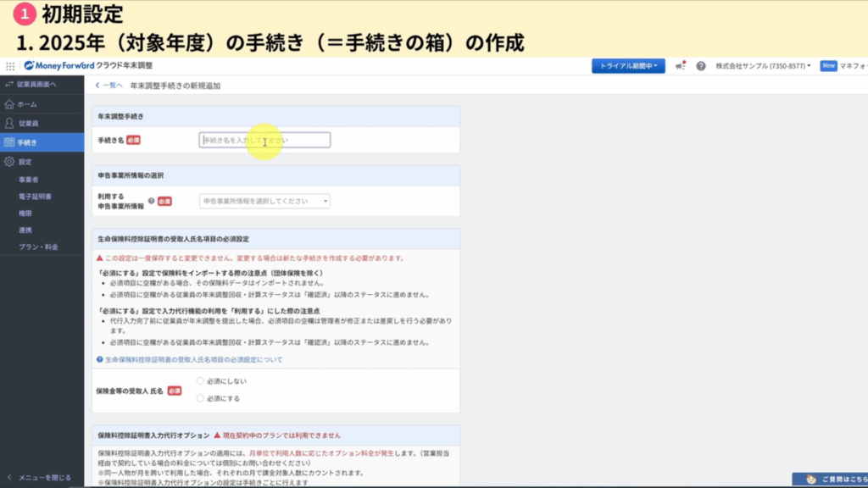Click the 設定 gear icon in sidebar

(9, 162)
